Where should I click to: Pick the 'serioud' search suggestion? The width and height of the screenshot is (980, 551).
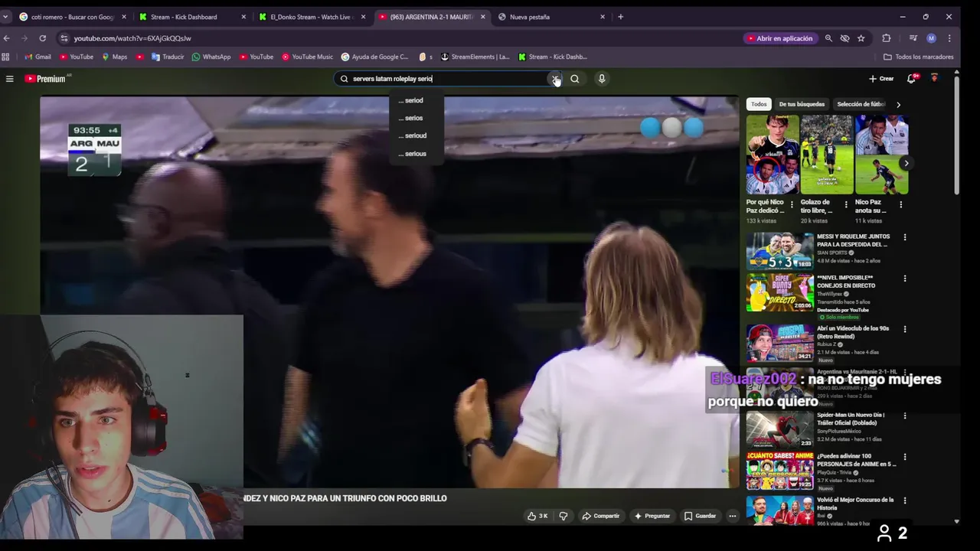(416, 135)
